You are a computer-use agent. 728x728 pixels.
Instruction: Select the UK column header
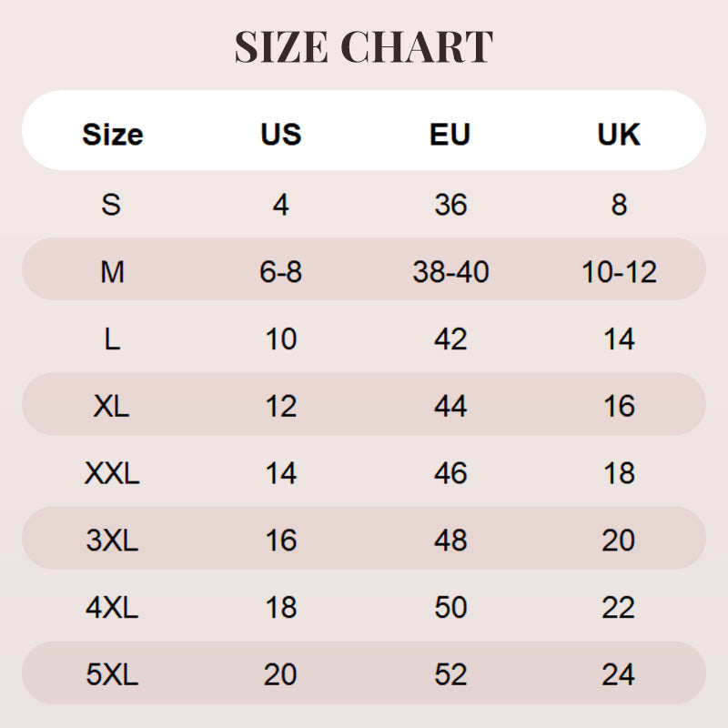[619, 135]
